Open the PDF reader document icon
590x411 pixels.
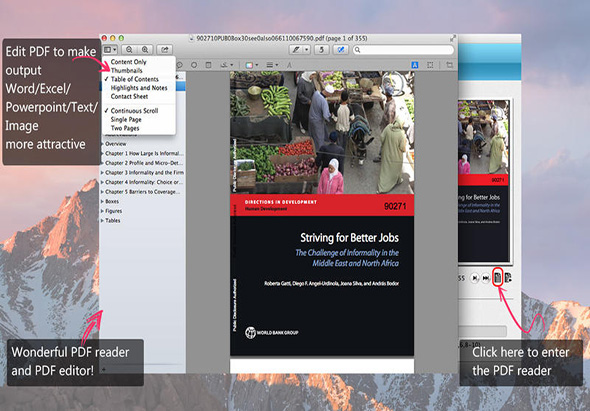tap(498, 278)
